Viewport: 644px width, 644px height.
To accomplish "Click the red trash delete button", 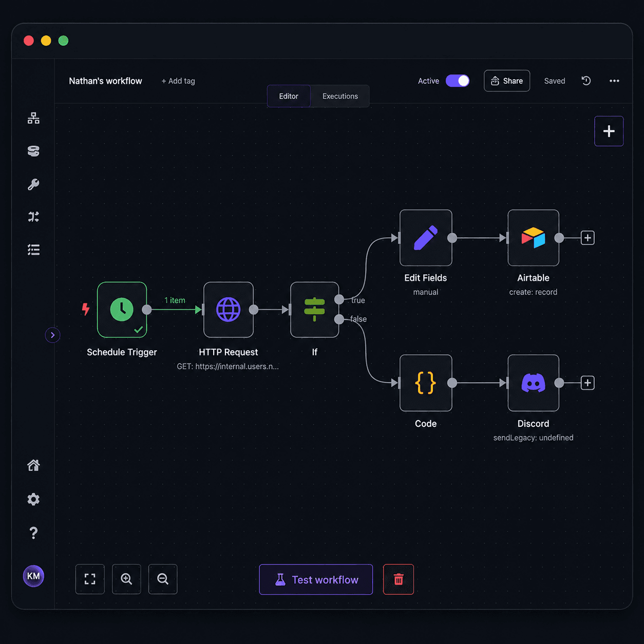I will point(399,579).
